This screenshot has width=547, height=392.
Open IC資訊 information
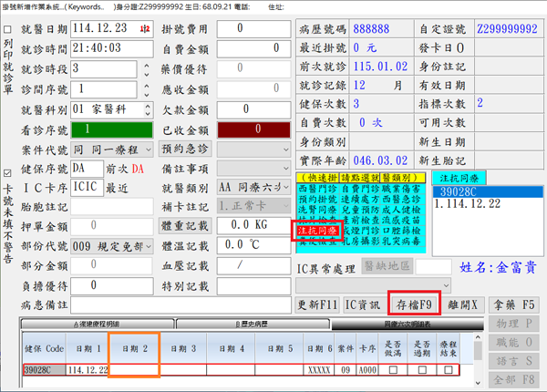point(363,304)
